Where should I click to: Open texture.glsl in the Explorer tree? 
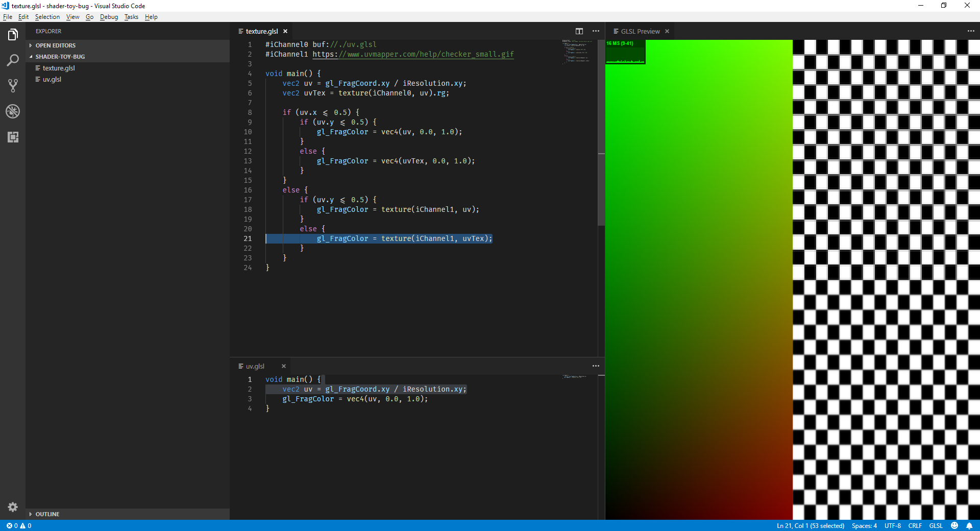128,68
